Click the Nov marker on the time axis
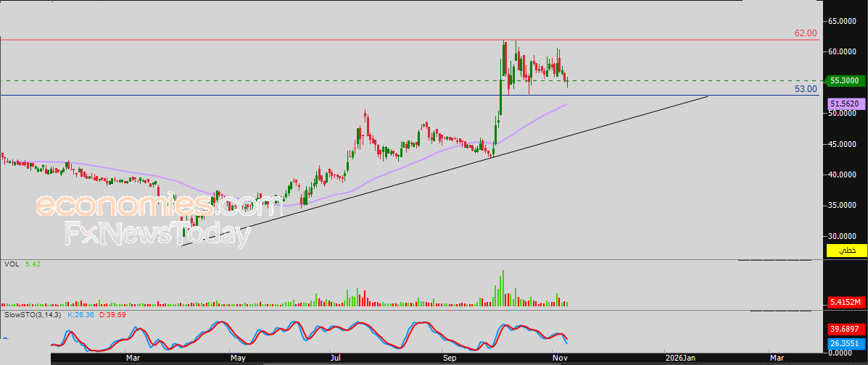Screen dimensions: 868x365 click(x=558, y=358)
